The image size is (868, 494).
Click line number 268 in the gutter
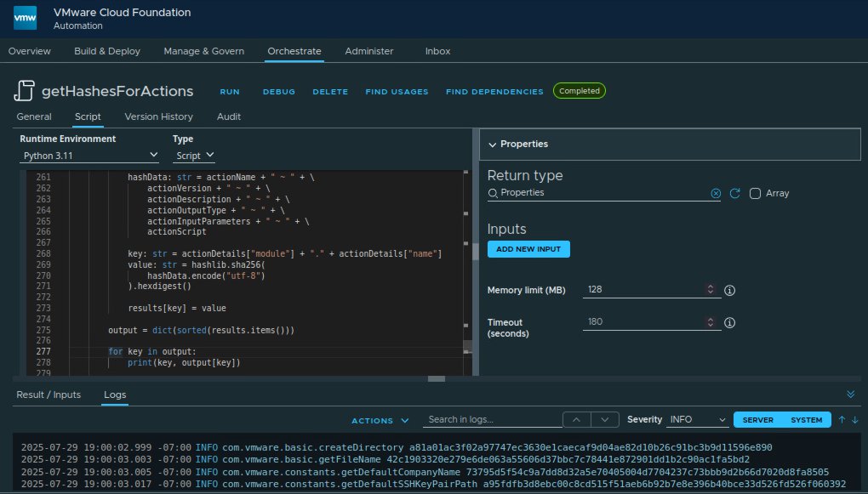tap(43, 253)
